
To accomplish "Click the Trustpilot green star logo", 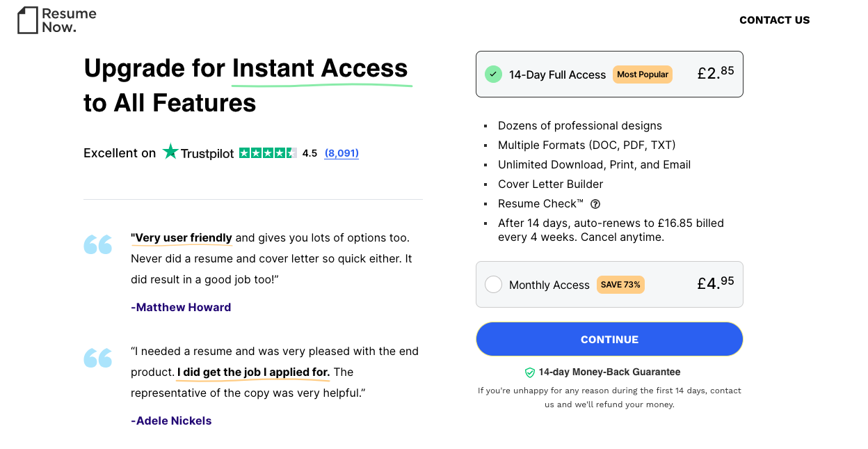I will [170, 152].
